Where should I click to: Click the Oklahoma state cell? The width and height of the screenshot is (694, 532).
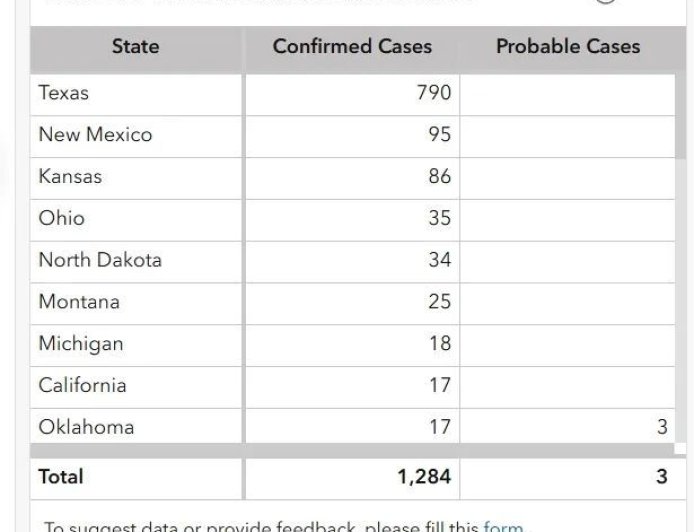pyautogui.click(x=86, y=427)
